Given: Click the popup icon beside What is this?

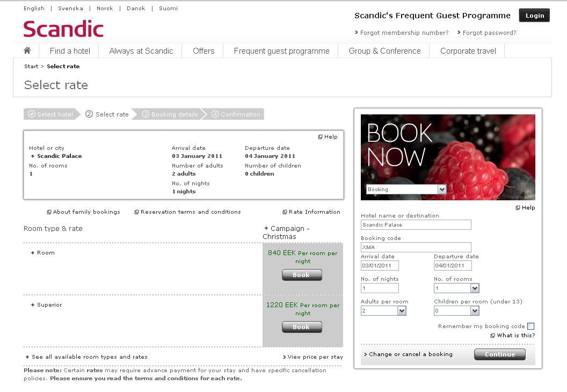Looking at the screenshot, I should click(x=492, y=336).
